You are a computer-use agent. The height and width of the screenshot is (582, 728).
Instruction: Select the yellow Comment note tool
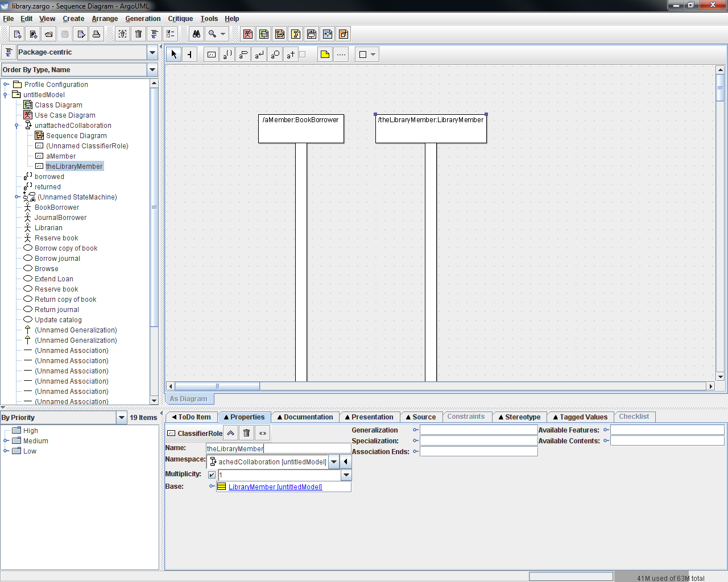coord(325,55)
